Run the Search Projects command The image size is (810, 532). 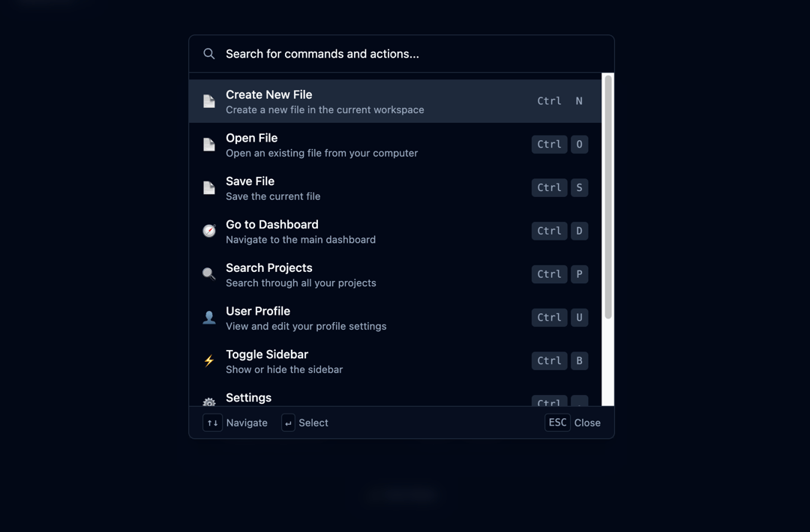point(395,274)
